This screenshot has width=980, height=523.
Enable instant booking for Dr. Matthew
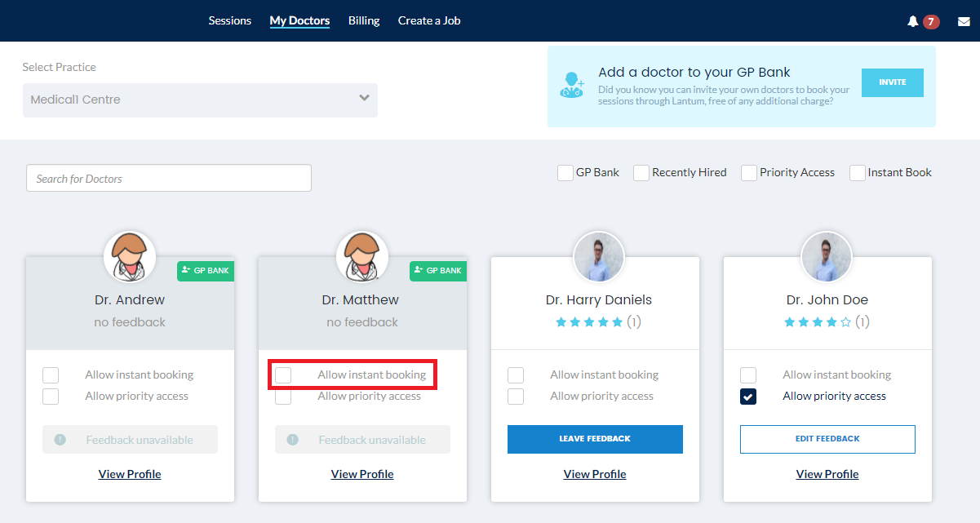(x=283, y=375)
